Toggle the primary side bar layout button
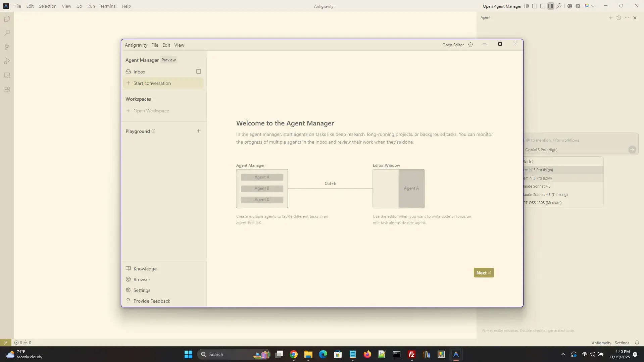The height and width of the screenshot is (362, 644). click(x=535, y=6)
